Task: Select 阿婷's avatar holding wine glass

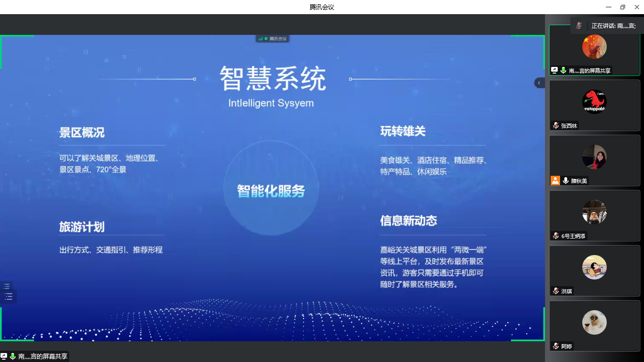Action: (x=594, y=322)
